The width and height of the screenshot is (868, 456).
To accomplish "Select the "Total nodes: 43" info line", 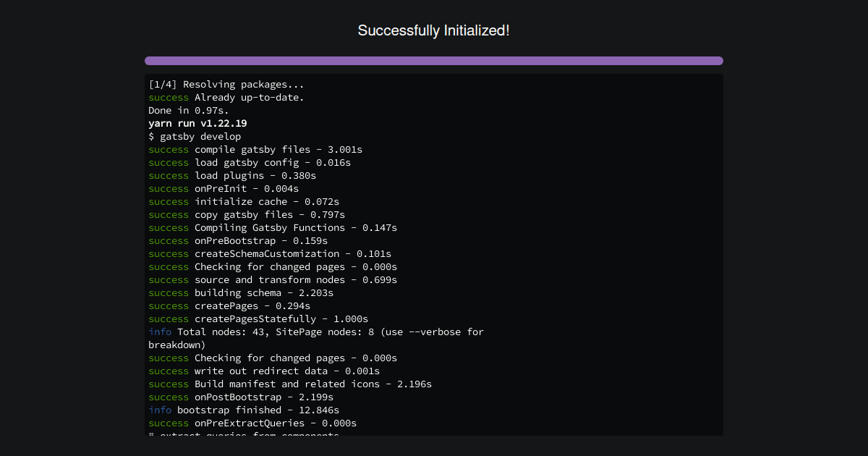I will point(316,332).
